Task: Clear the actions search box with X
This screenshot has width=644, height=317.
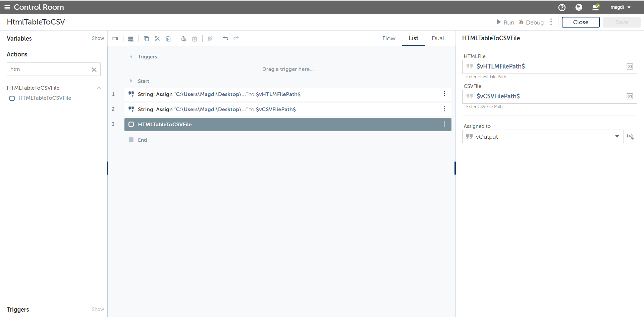Action: point(94,70)
